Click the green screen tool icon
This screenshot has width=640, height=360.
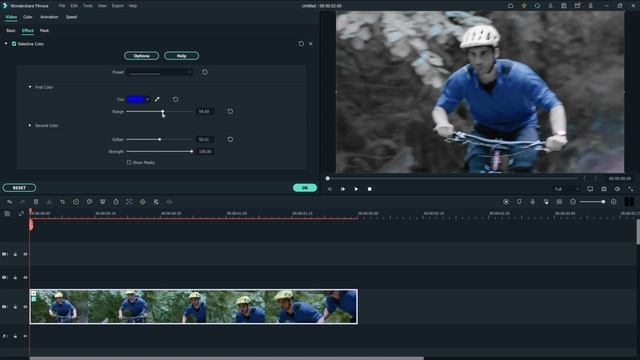click(102, 202)
